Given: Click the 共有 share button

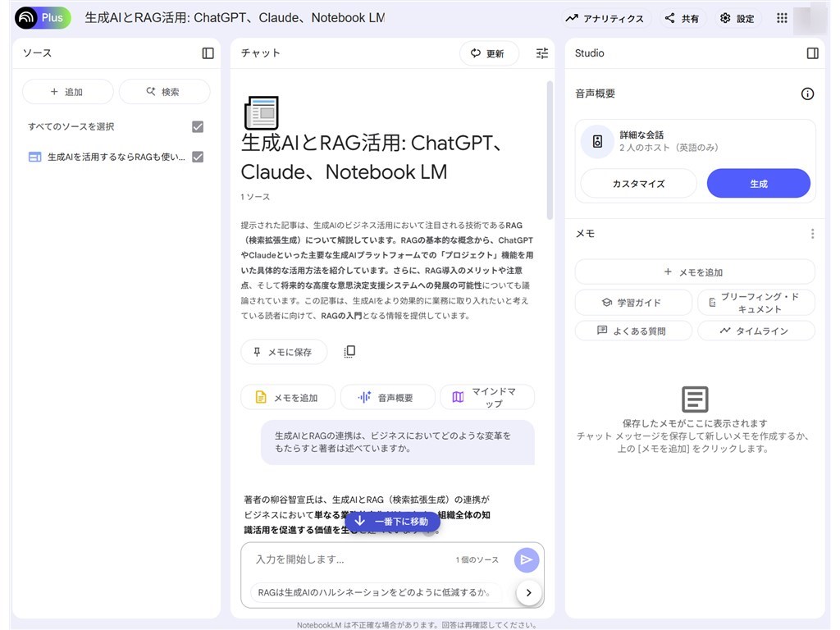Looking at the screenshot, I should point(682,18).
